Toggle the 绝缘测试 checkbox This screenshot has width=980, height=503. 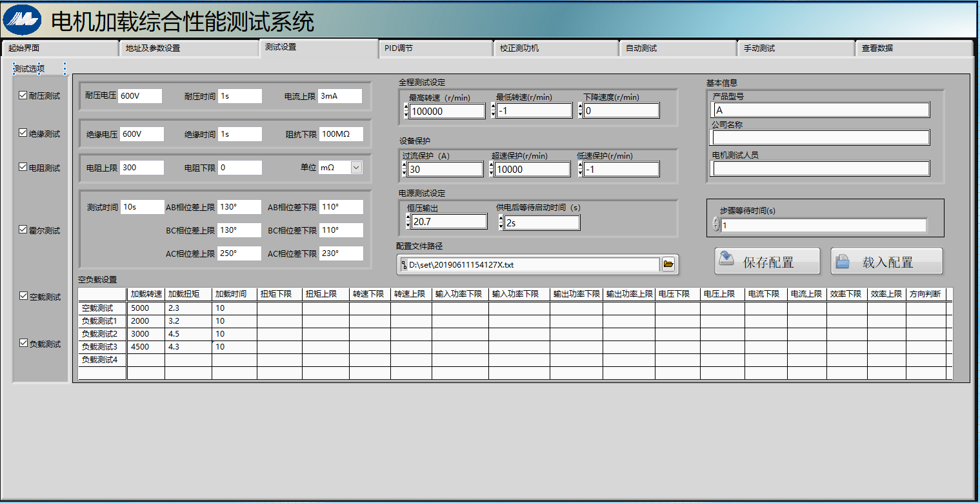pos(23,133)
